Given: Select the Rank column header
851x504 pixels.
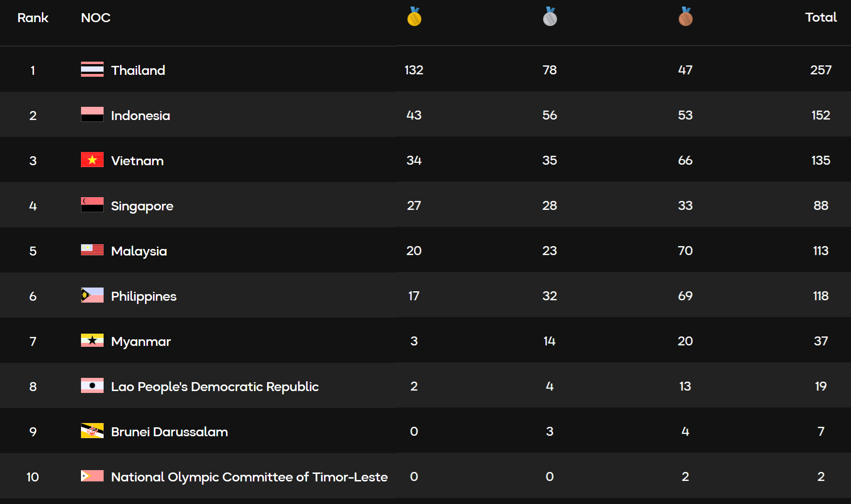Looking at the screenshot, I should coord(33,18).
